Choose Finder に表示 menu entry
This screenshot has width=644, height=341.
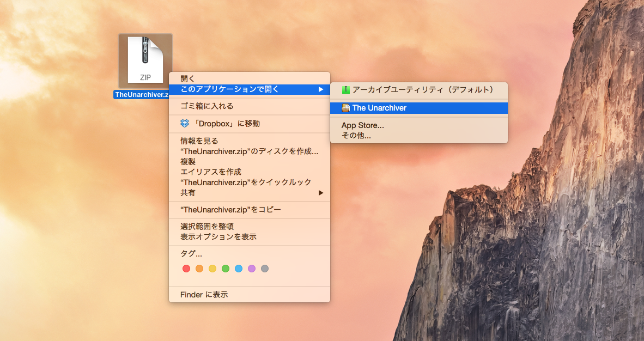250,295
